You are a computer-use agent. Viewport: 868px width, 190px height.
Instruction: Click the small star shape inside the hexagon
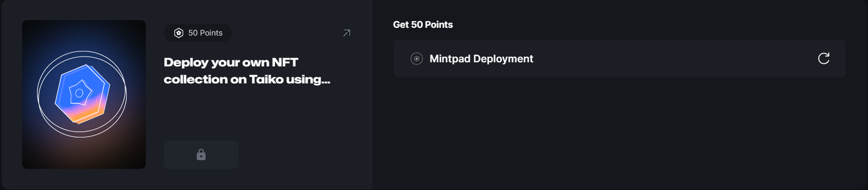pyautogui.click(x=80, y=93)
